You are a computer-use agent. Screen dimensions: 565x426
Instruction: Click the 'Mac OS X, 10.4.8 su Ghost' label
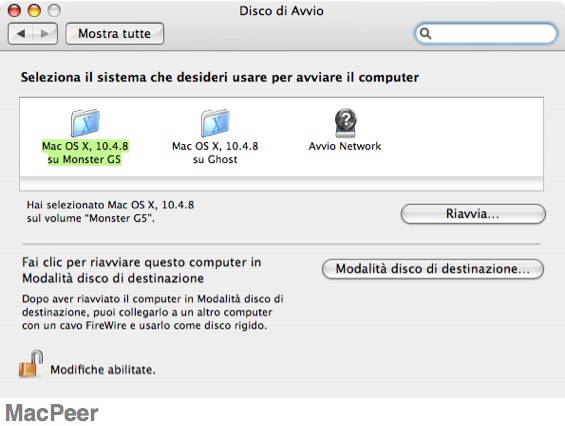click(x=215, y=152)
